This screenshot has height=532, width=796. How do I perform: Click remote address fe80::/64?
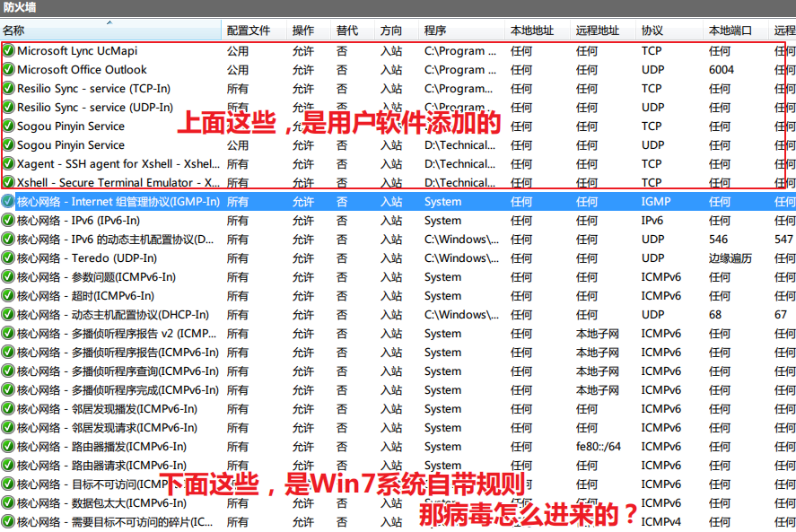[x=599, y=447]
